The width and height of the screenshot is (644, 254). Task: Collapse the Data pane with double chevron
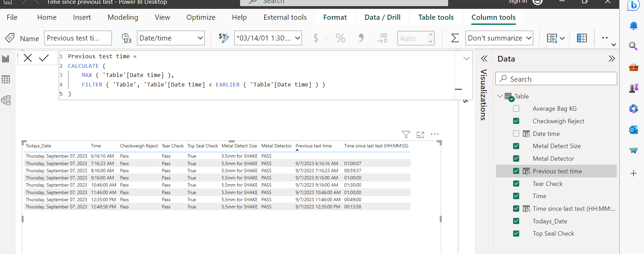tap(612, 59)
